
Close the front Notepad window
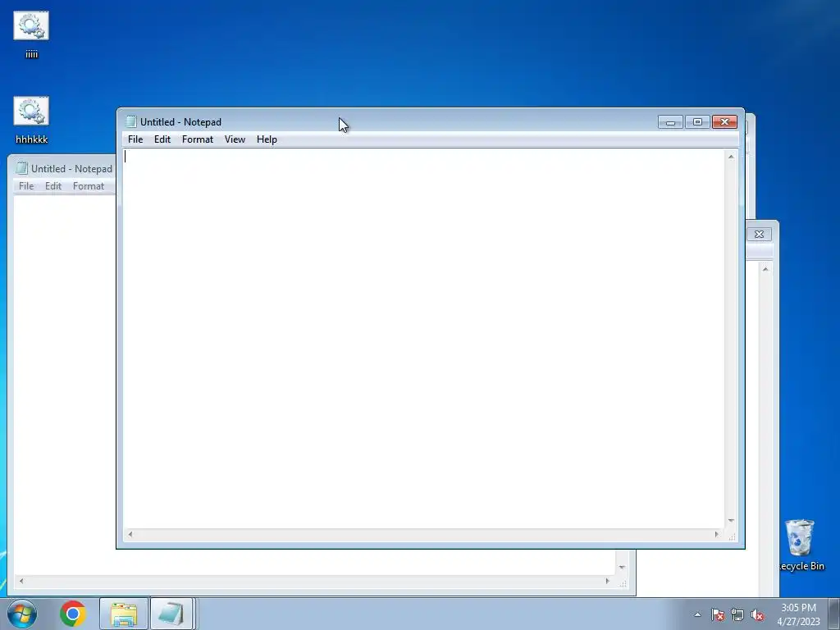(x=725, y=122)
